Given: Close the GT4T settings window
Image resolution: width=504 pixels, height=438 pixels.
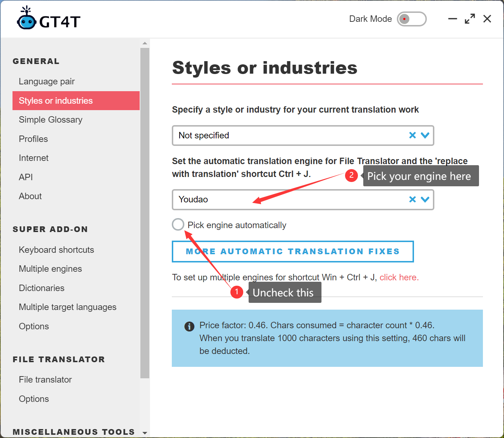Looking at the screenshot, I should (487, 19).
